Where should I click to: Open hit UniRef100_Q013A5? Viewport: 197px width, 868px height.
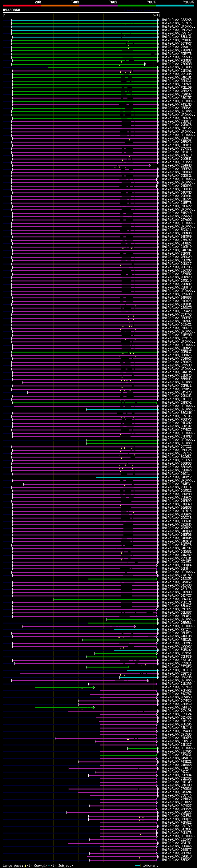point(176,74)
